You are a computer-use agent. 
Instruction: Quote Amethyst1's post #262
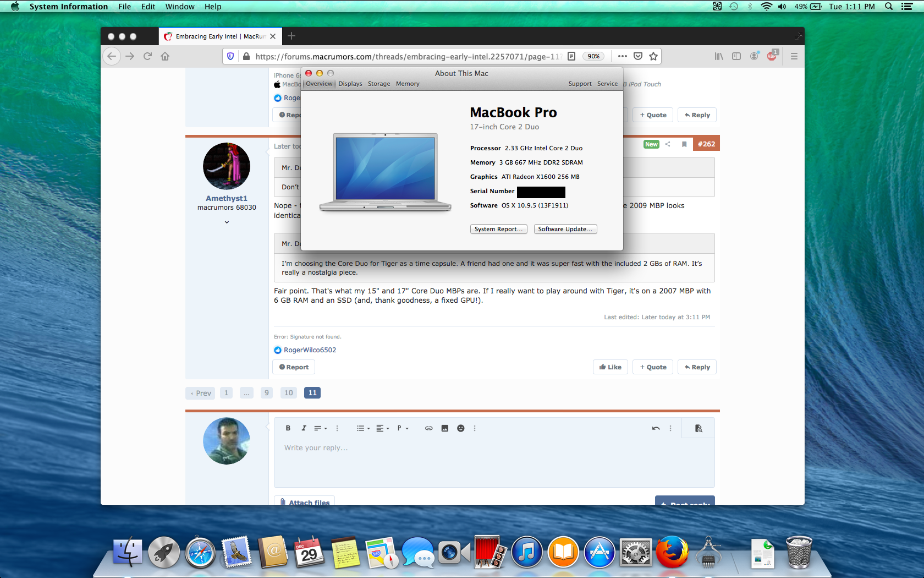click(x=653, y=367)
